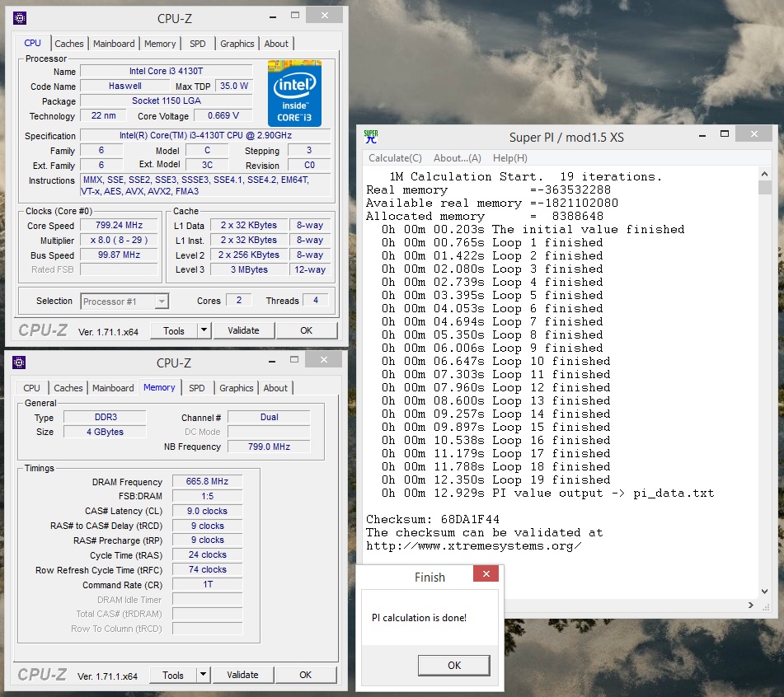Screen dimensions: 784x697
Task: Click the Intel Core i3 logo badge
Action: [294, 93]
